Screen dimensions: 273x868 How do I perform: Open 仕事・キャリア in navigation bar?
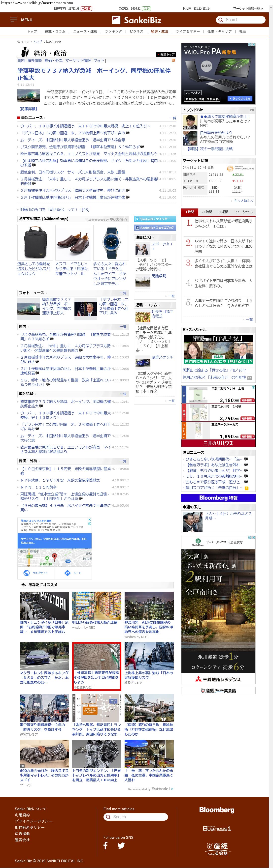219,31
